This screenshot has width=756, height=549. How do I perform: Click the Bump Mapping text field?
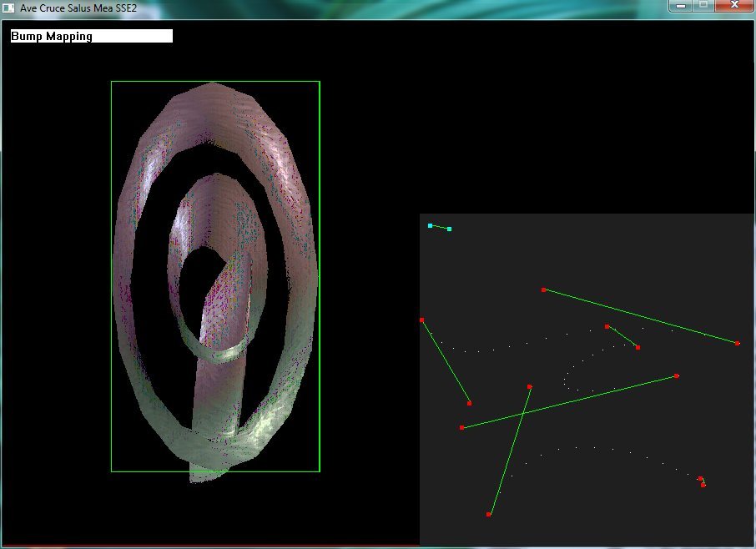(x=91, y=37)
